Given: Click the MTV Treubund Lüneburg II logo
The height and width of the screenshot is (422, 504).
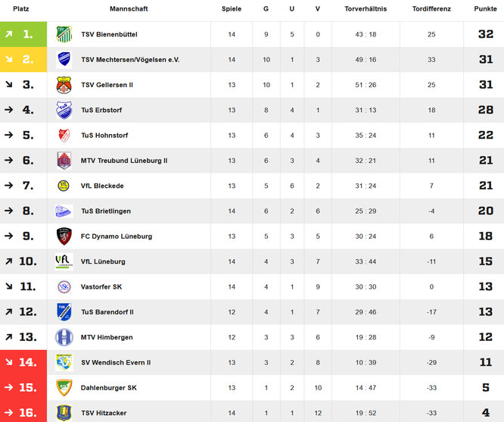Looking at the screenshot, I should 64,161.
